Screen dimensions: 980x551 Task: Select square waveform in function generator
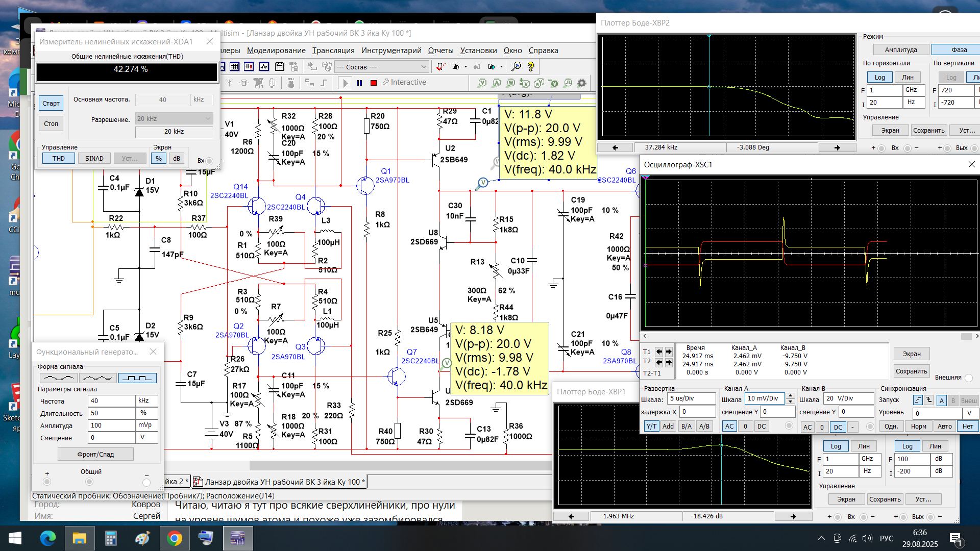(x=137, y=378)
